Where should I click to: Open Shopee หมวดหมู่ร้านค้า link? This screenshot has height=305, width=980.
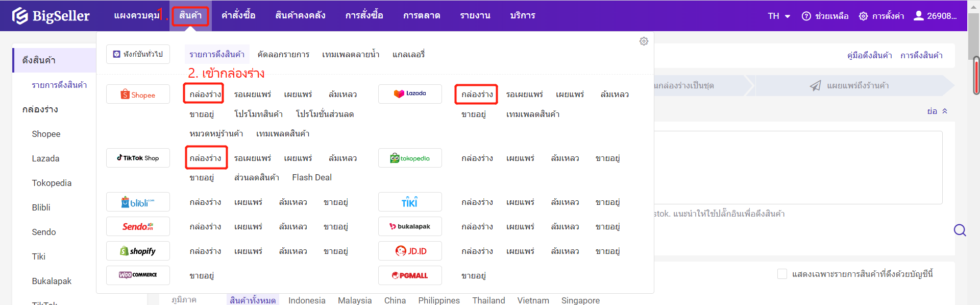click(216, 133)
